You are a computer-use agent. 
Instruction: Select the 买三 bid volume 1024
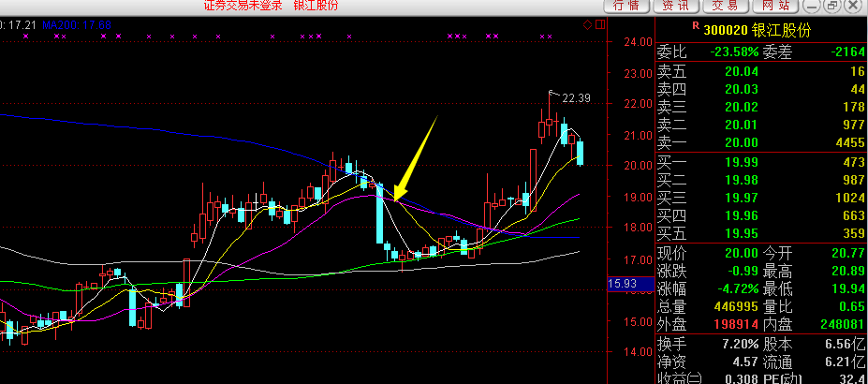849,198
